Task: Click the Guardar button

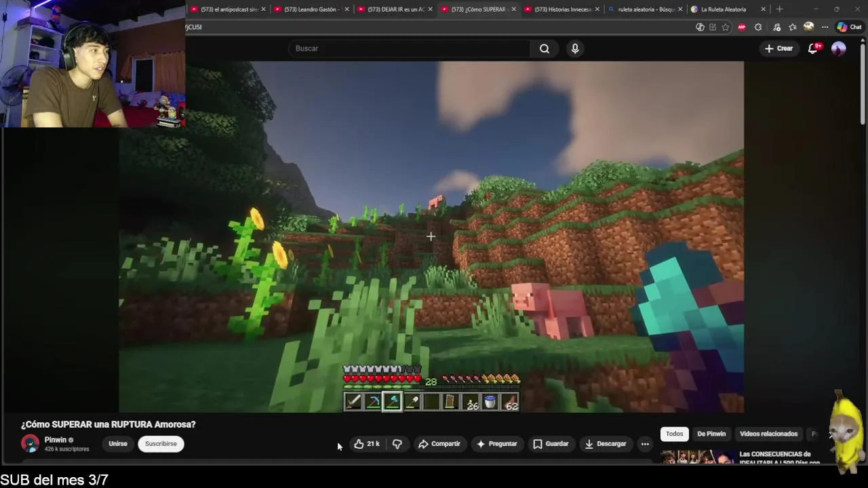Action: (x=551, y=444)
